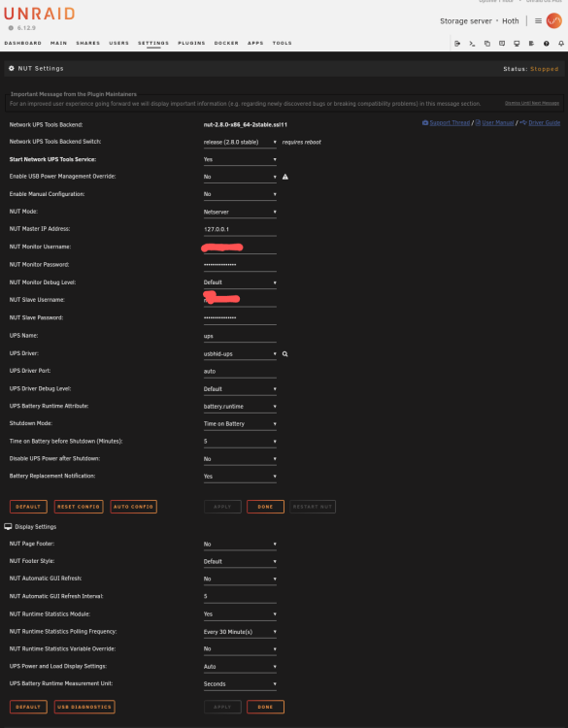The width and height of the screenshot is (568, 728).
Task: Click warning triangle beside USB Power Override
Action: tap(285, 177)
